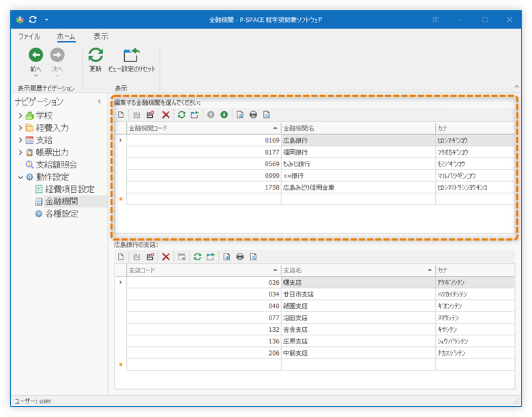Expand the 帳票出力 tree node

pos(20,152)
